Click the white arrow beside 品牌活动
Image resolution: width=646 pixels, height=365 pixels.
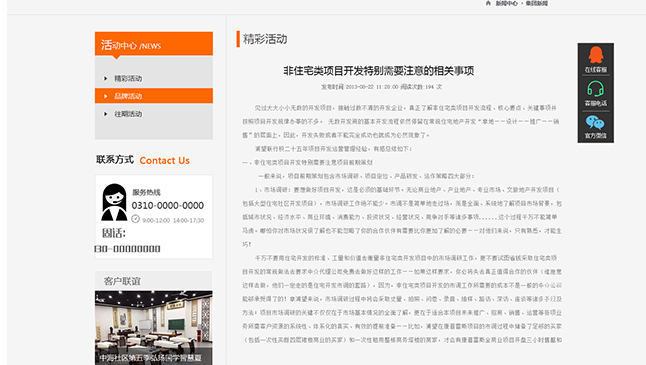point(105,96)
